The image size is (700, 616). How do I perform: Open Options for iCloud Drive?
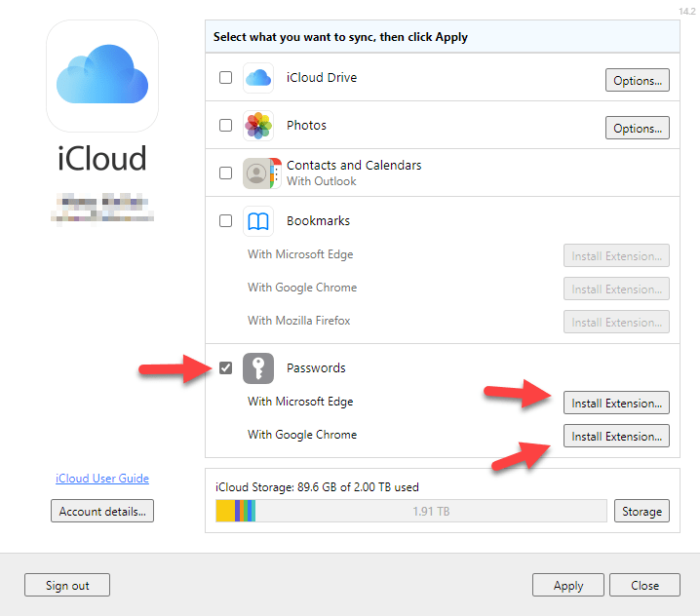tap(637, 80)
